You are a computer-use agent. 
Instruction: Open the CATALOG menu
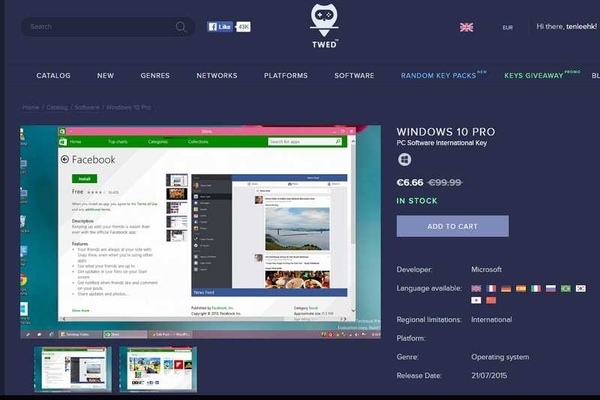pyautogui.click(x=53, y=75)
